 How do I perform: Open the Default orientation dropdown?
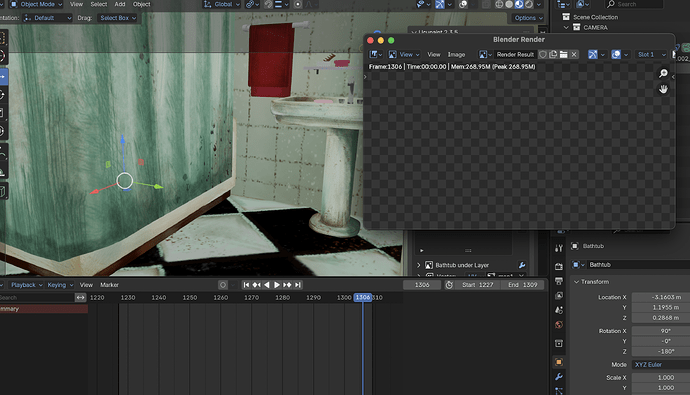click(x=47, y=18)
